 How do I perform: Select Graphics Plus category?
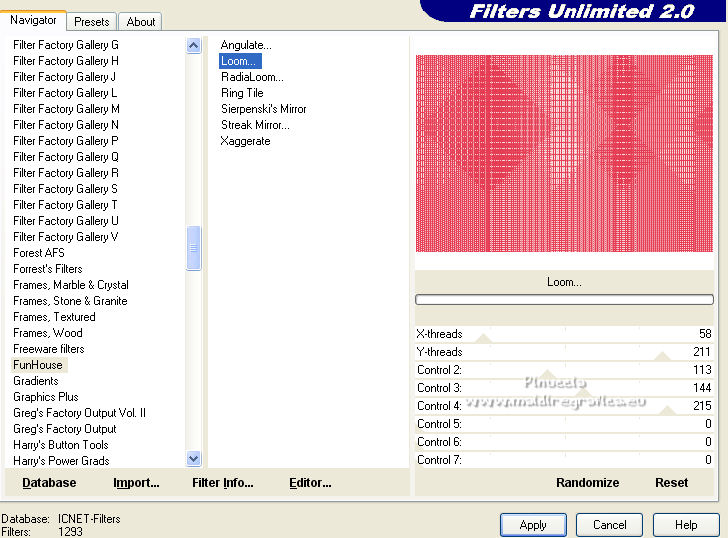point(46,397)
